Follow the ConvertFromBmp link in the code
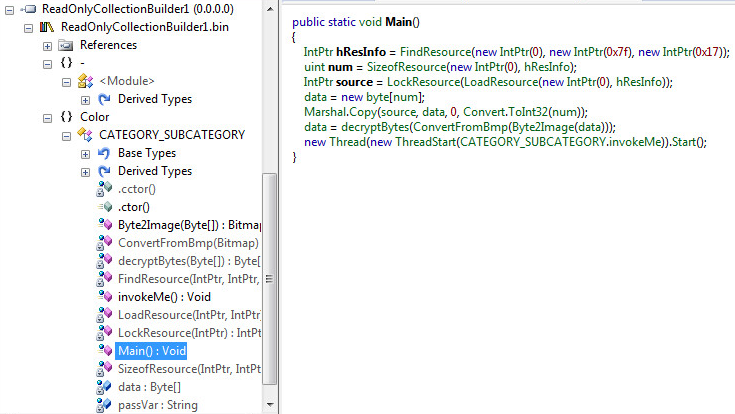 pos(459,127)
